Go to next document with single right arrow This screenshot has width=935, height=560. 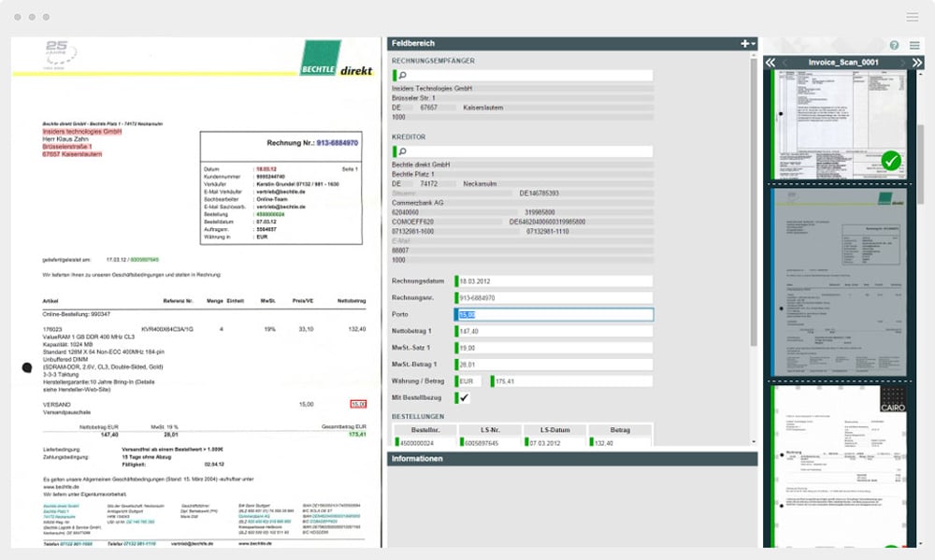pos(902,62)
